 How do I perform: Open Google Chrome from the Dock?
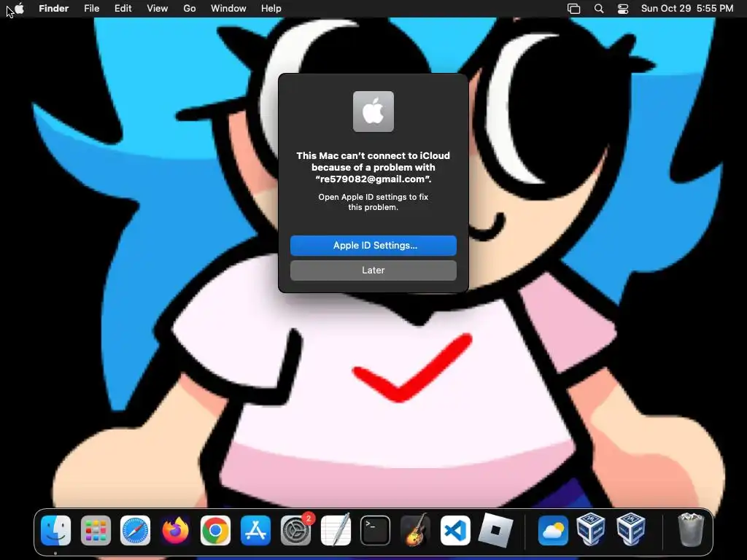click(215, 531)
